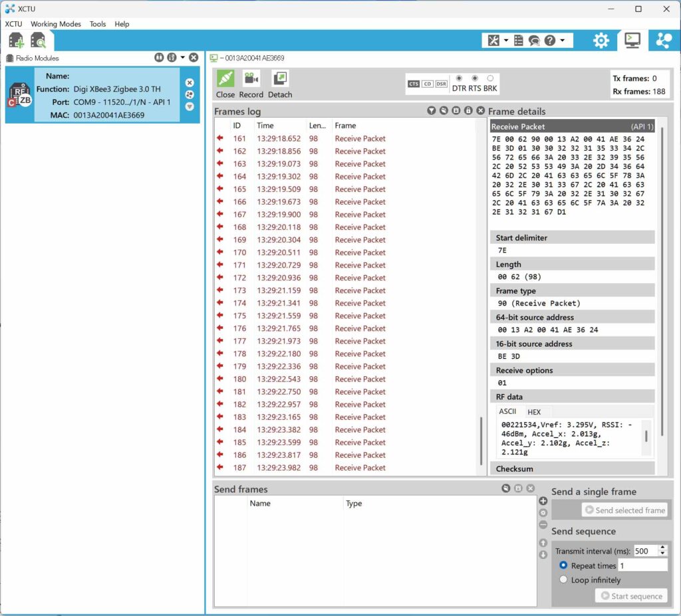Load send frames list icon

pyautogui.click(x=506, y=488)
